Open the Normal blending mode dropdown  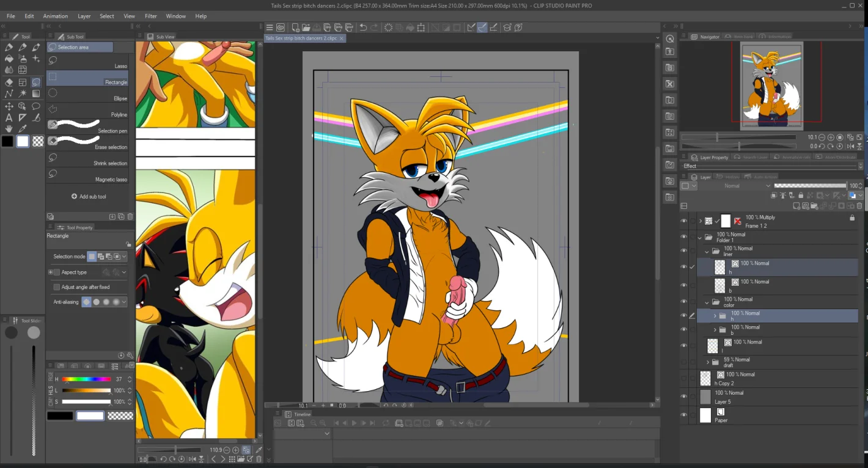735,186
